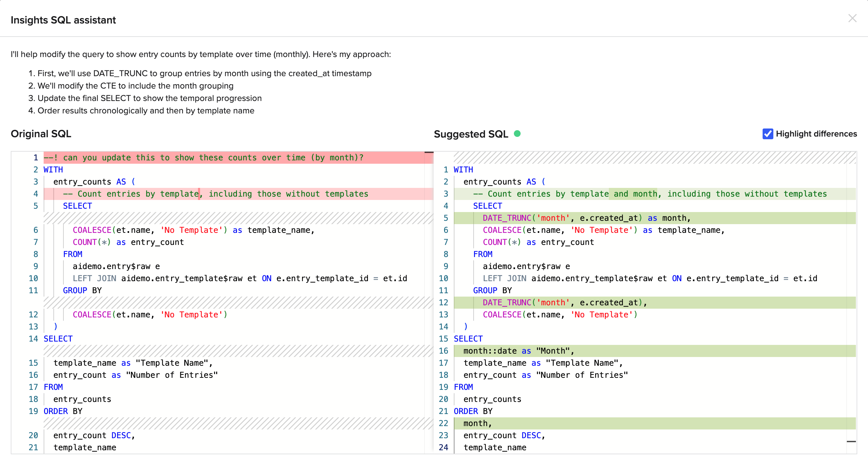Click the Suggested SQL heading

tap(470, 134)
